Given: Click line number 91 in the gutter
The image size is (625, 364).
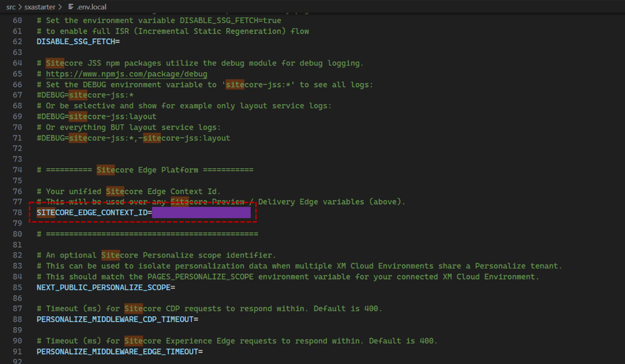Looking at the screenshot, I should tap(17, 352).
